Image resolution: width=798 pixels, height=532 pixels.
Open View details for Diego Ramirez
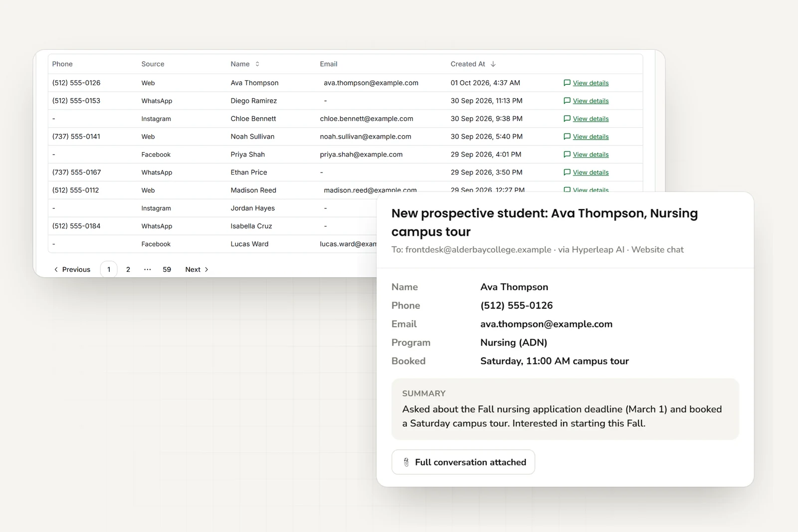click(x=591, y=101)
